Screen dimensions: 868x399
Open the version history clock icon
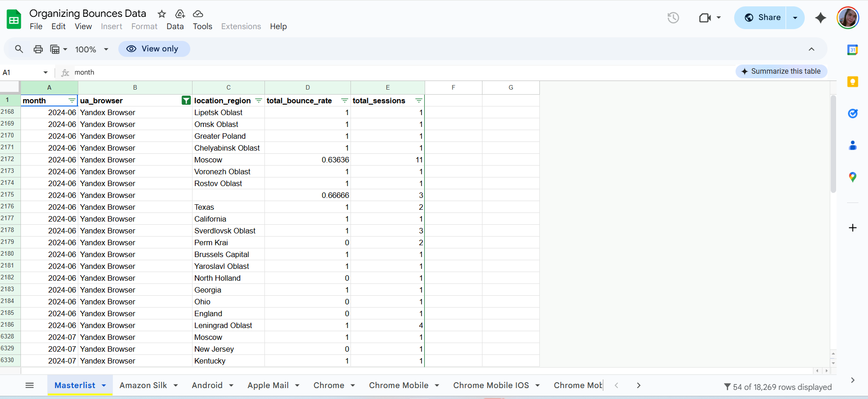click(673, 18)
